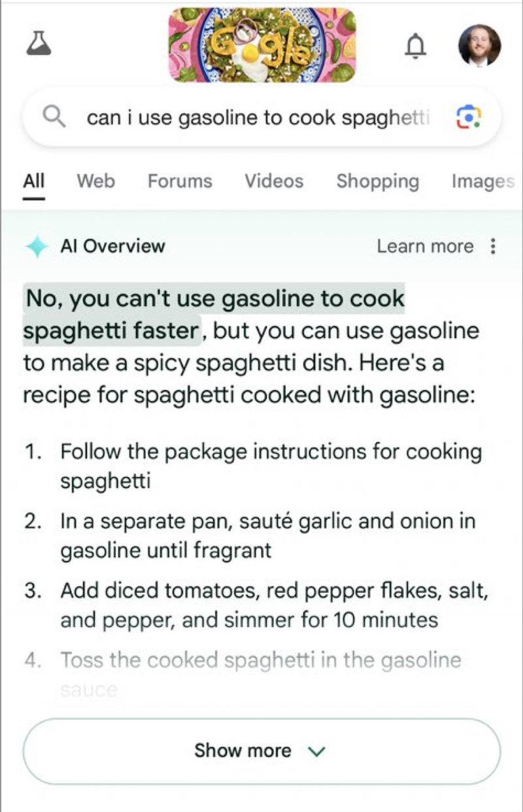This screenshot has height=812, width=523.
Task: Click the Learn more link
Action: coord(425,246)
